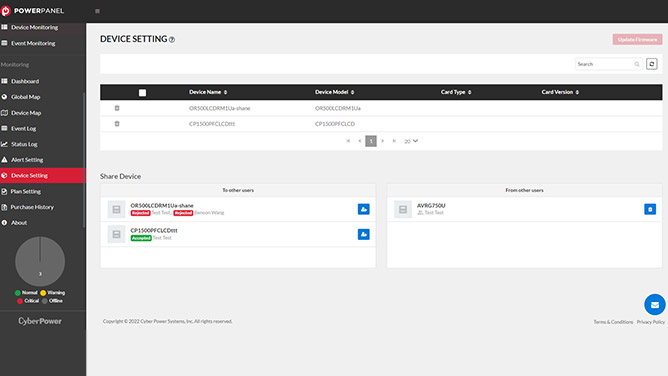Click the search magnifier icon
Screen dimensions: 668x376
point(637,64)
